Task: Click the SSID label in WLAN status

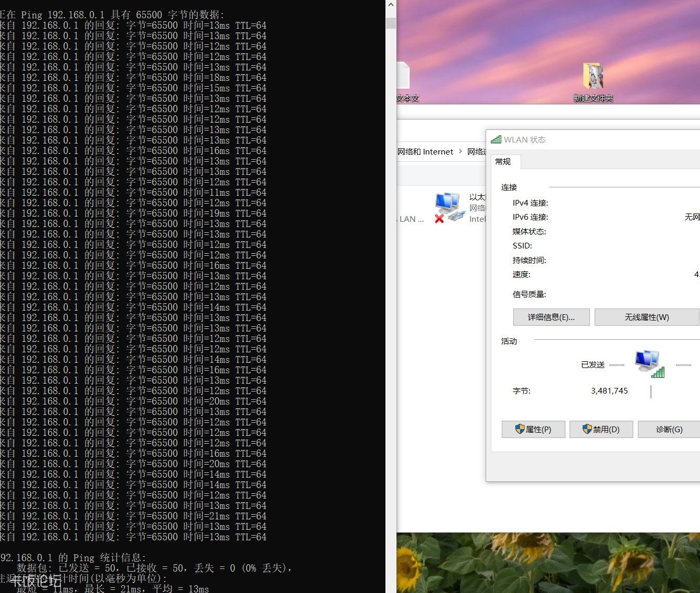Action: 522,246
